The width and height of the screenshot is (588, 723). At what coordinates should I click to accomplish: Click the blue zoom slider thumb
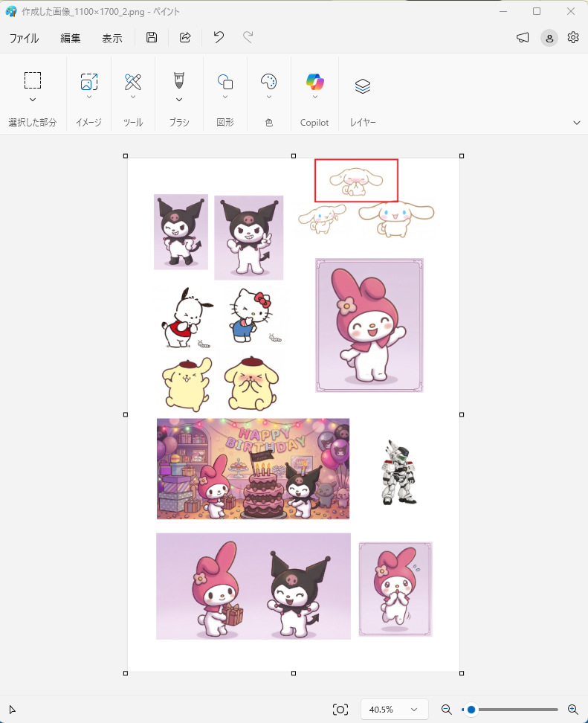click(x=471, y=709)
